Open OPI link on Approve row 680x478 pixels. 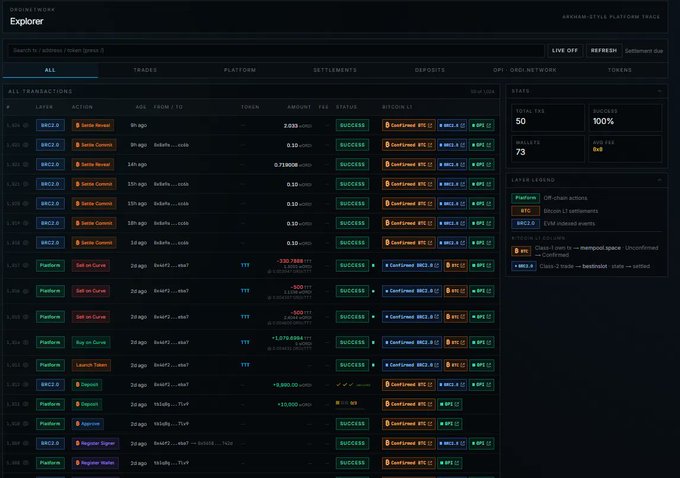[449, 424]
